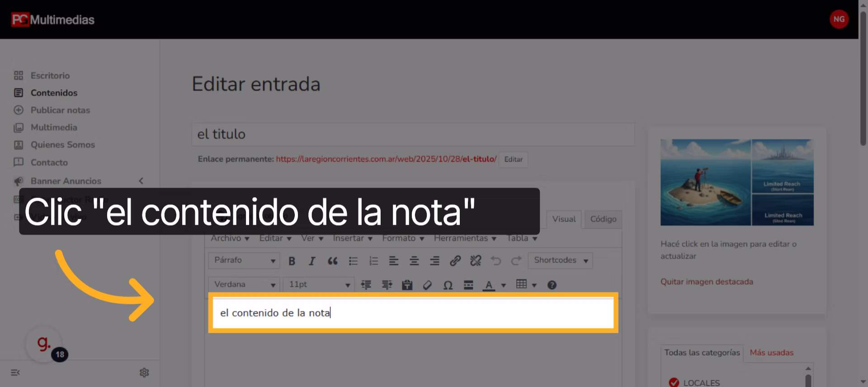Open the Verdana font family dropdown
Viewport: 868px width, 387px height.
[244, 284]
